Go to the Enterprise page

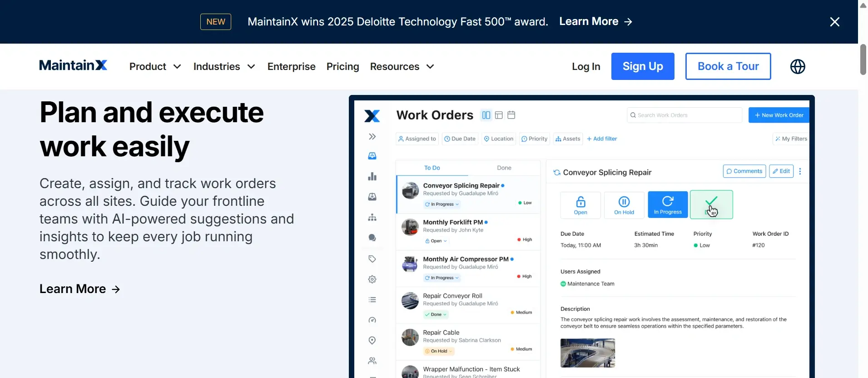pos(292,66)
